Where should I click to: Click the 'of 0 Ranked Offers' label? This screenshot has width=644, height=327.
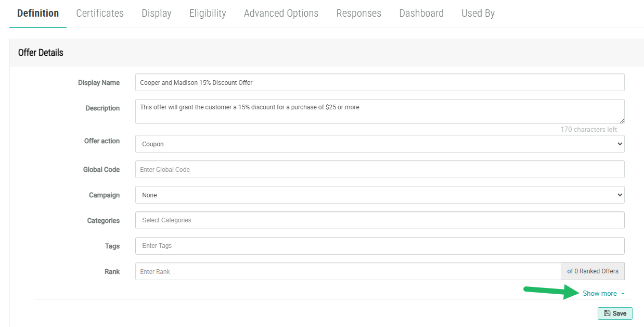coord(593,271)
